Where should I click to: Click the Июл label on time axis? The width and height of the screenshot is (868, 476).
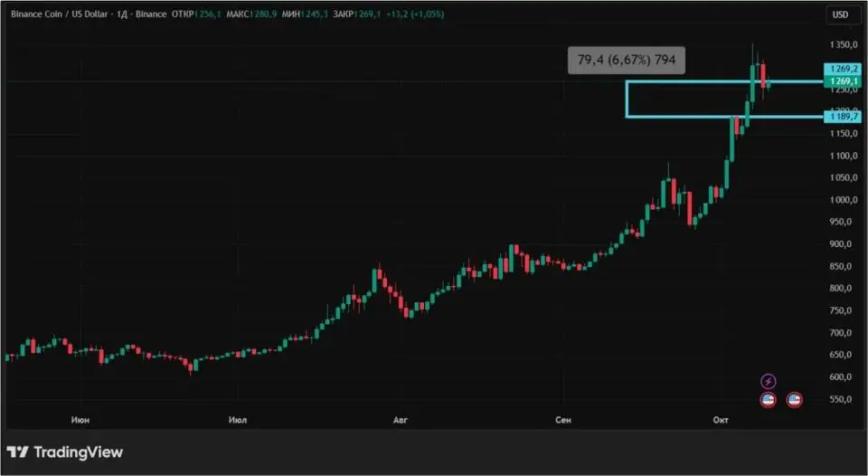[238, 420]
